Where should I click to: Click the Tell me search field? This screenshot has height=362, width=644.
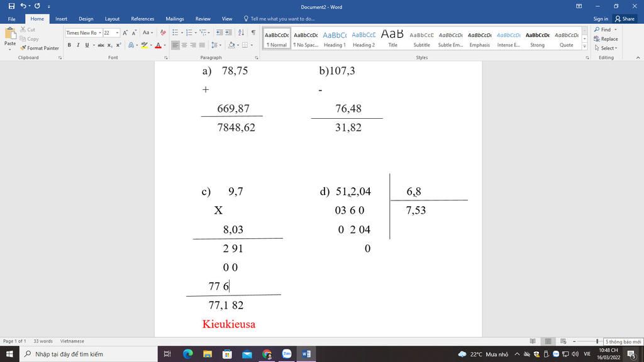(279, 19)
